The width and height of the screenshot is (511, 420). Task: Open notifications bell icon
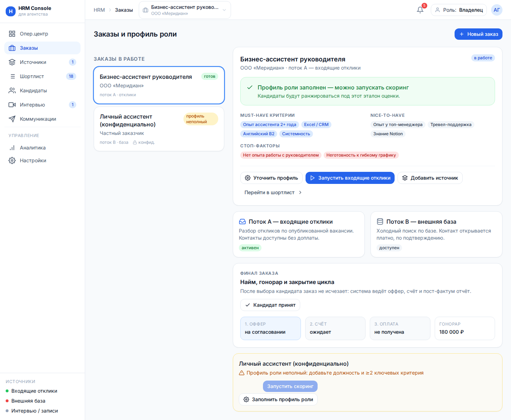coord(420,10)
